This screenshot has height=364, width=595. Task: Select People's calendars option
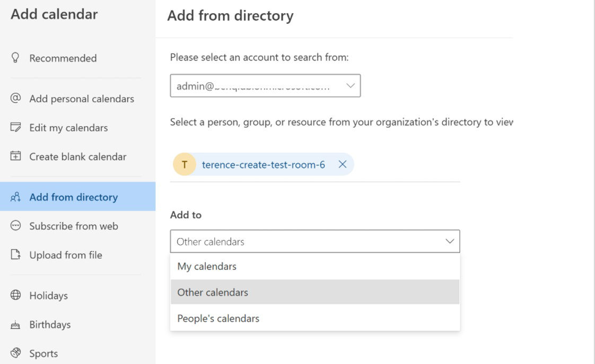coord(218,318)
